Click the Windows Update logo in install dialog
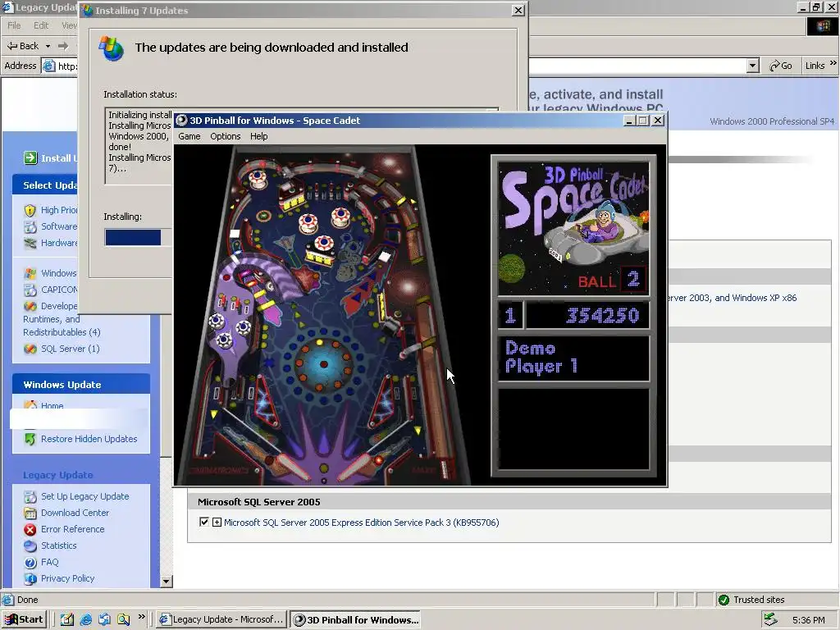The image size is (840, 630). [112, 48]
